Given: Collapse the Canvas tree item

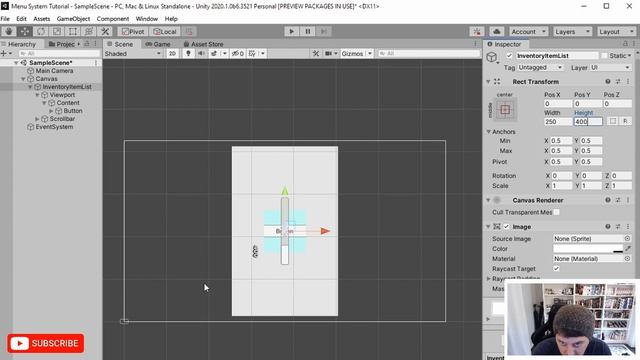Looking at the screenshot, I should [23, 79].
